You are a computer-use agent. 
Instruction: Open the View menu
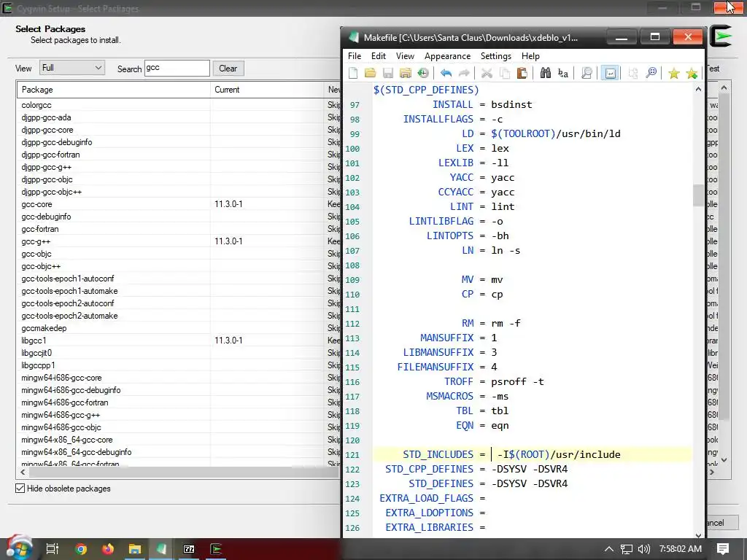tap(405, 56)
